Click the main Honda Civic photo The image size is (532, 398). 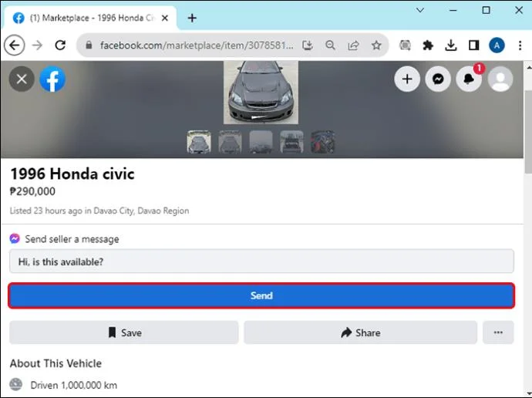[x=261, y=93]
